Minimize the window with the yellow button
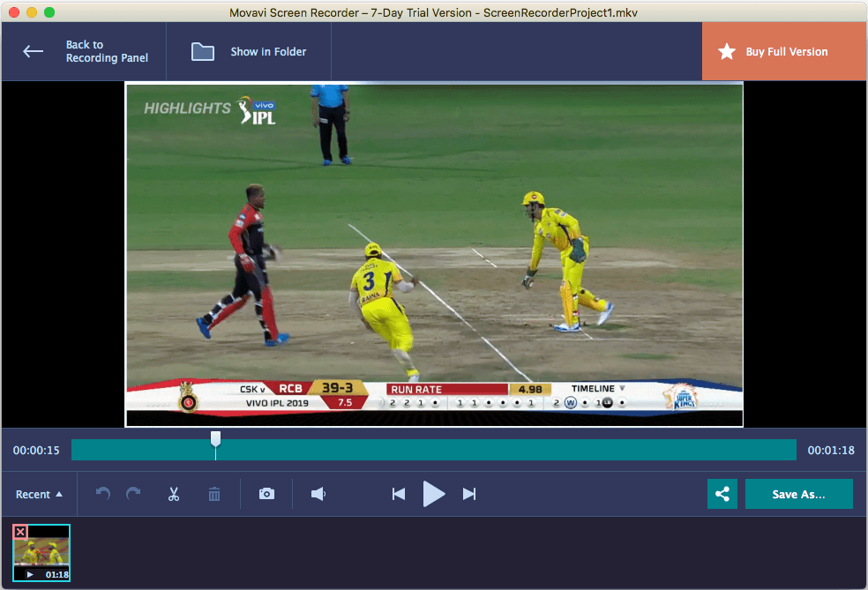Screen dimensions: 868x590 click(32, 12)
